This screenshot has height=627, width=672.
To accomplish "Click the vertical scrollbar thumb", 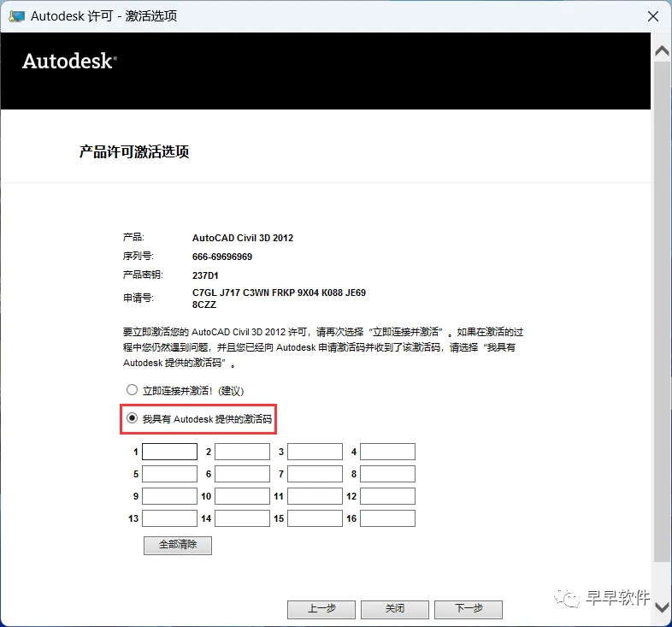I will (662, 312).
